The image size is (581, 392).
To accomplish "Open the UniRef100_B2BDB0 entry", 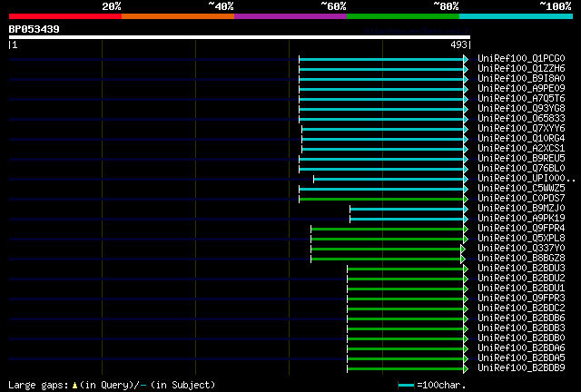I will pyautogui.click(x=521, y=338).
